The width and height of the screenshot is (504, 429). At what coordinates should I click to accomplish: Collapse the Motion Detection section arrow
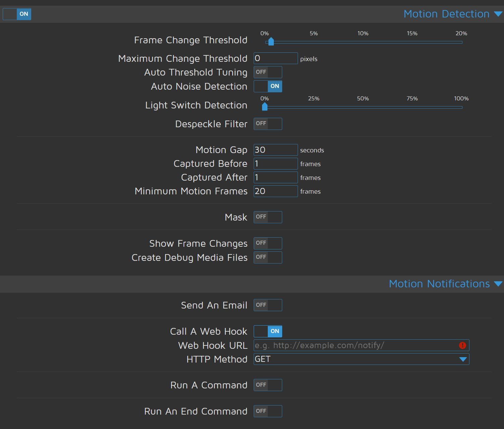point(498,14)
